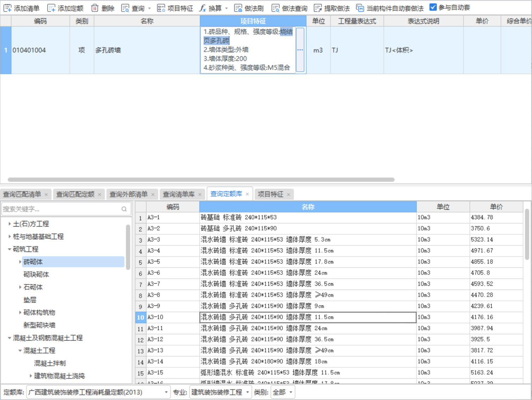Close the 查询清单库 tab
The image size is (532, 400).
[x=200, y=195]
